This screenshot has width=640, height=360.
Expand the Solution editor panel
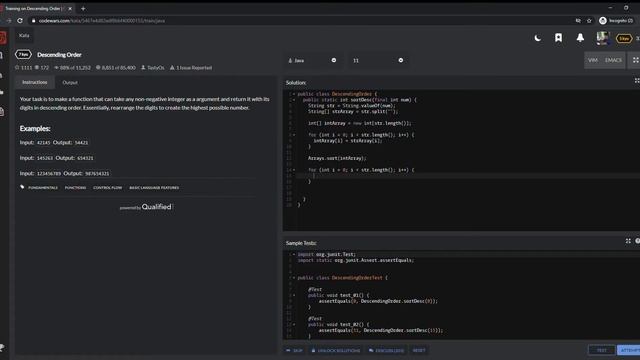(637, 81)
